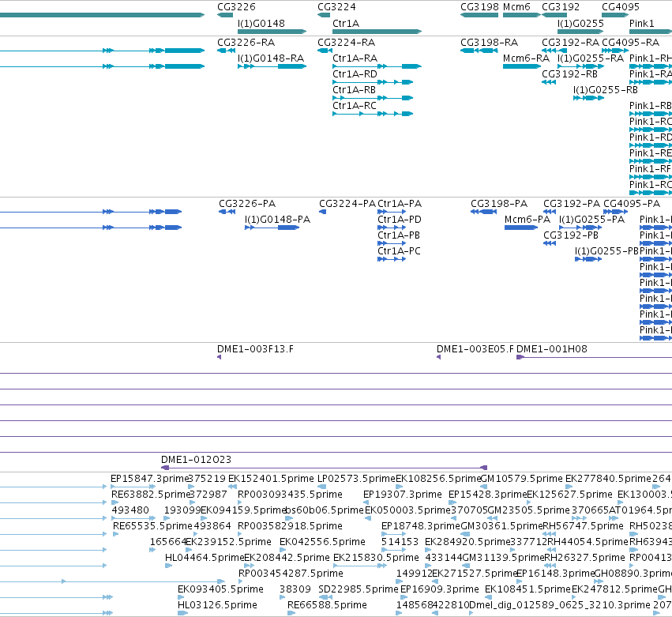Click the Mcm6-RA transcript
The image size is (672, 617).
[522, 66]
